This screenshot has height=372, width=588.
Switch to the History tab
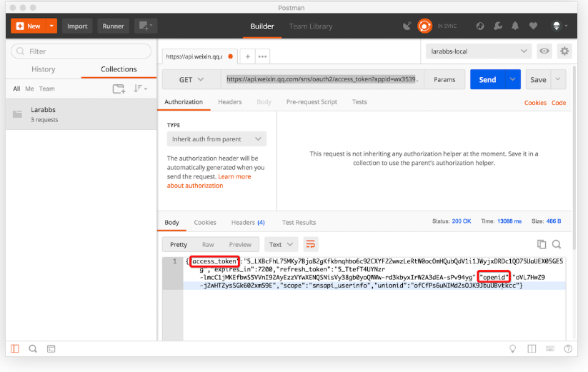pos(43,69)
